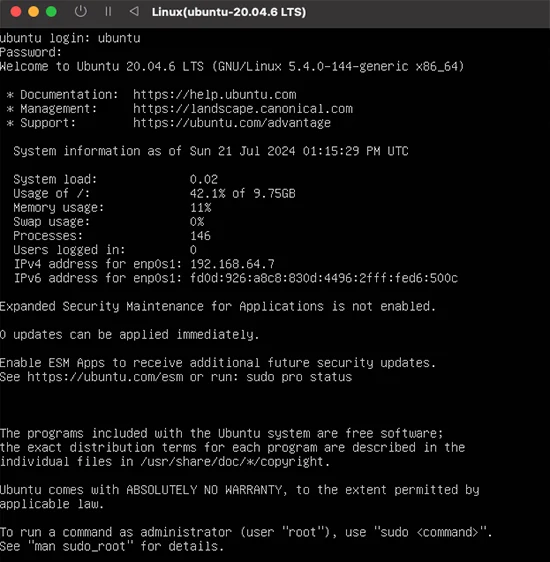Click the "sudo pro status" command text
The image size is (550, 562).
[299, 377]
